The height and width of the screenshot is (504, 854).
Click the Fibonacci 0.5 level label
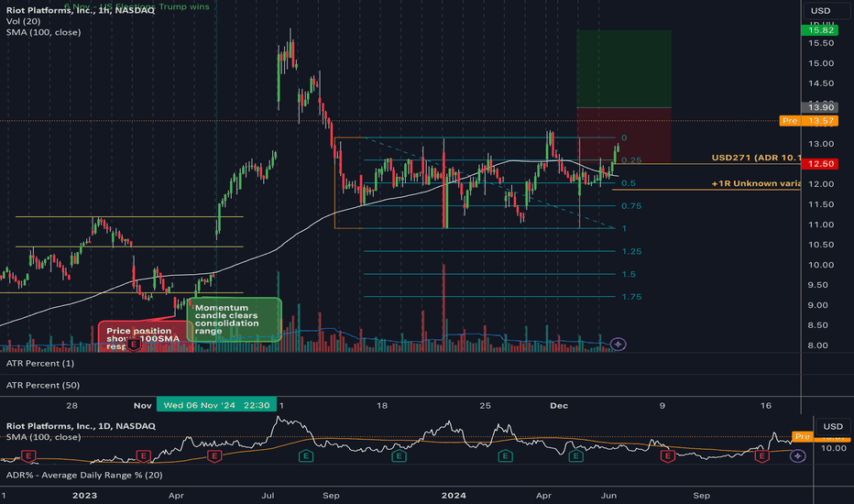629,183
